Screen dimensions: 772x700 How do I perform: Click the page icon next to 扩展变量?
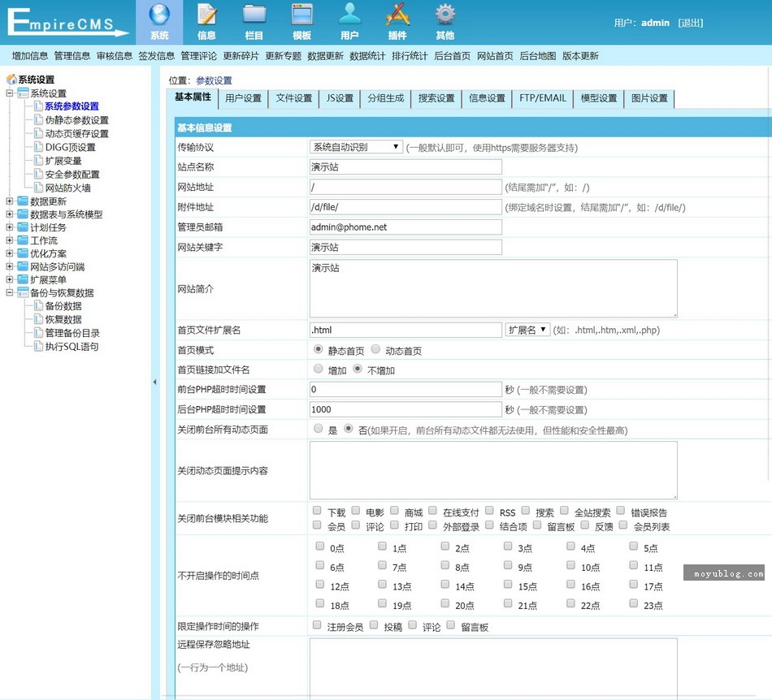click(38, 160)
